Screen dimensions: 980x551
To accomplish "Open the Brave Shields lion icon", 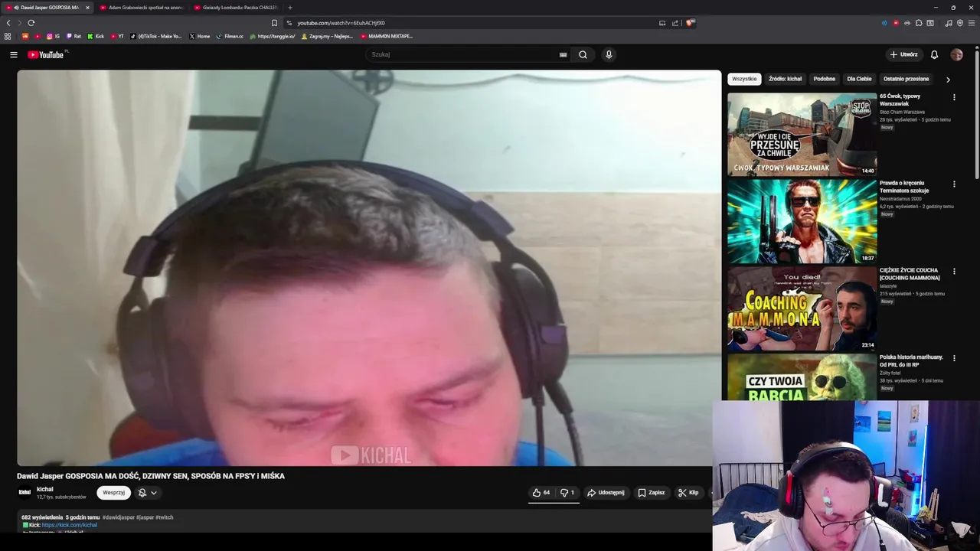I will tap(690, 23).
